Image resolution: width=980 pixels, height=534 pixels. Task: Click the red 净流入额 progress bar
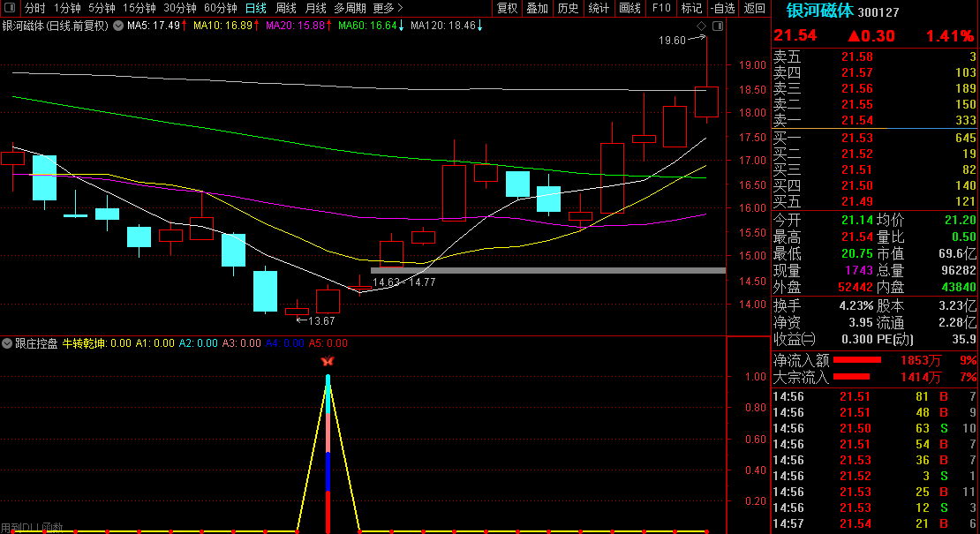[x=857, y=360]
